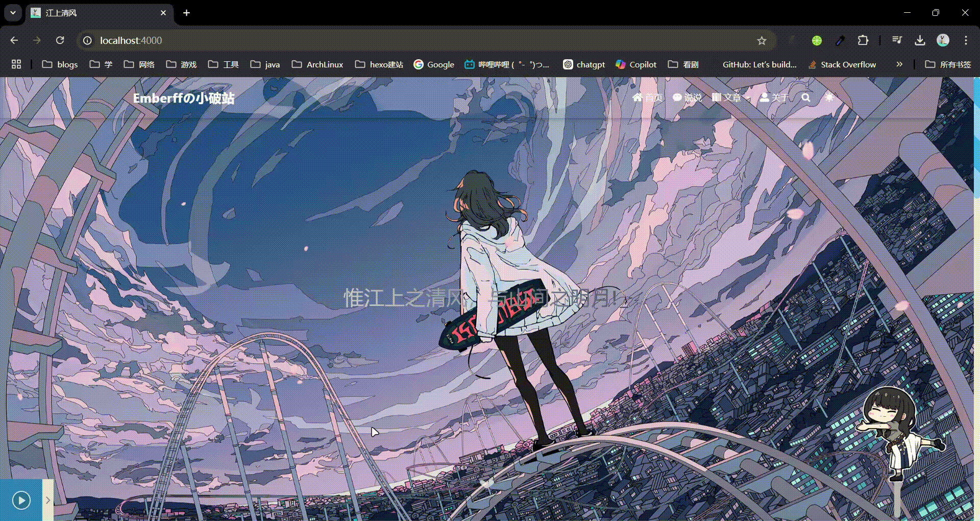The height and width of the screenshot is (521, 980).
Task: Activate the color picker eyedropper extension
Action: click(840, 40)
